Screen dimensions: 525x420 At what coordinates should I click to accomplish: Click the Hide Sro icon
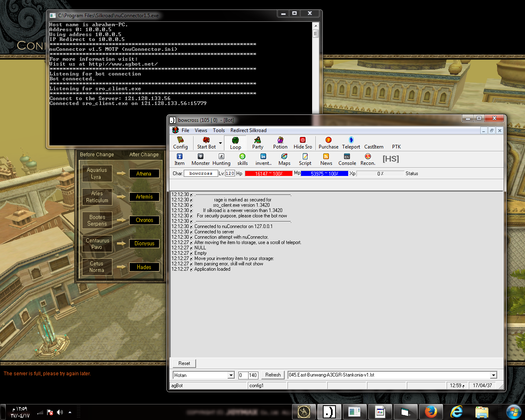[303, 143]
